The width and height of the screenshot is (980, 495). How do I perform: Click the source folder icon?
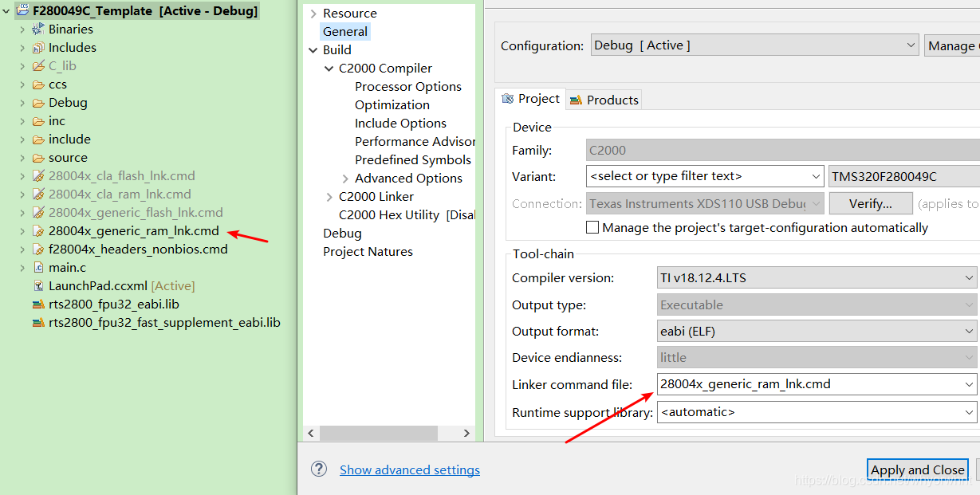(38, 157)
